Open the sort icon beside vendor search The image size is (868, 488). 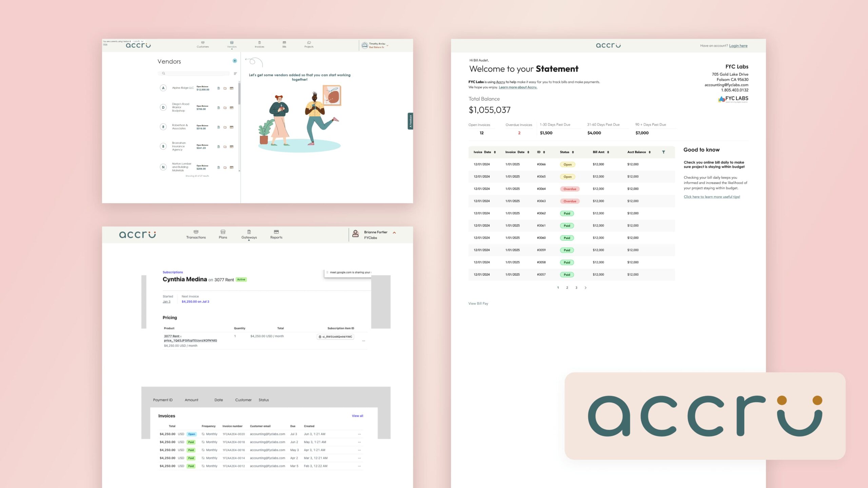click(x=235, y=74)
